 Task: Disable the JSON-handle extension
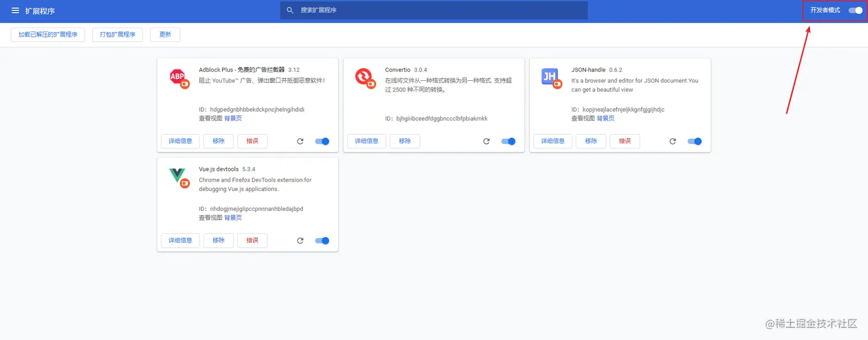pos(695,141)
